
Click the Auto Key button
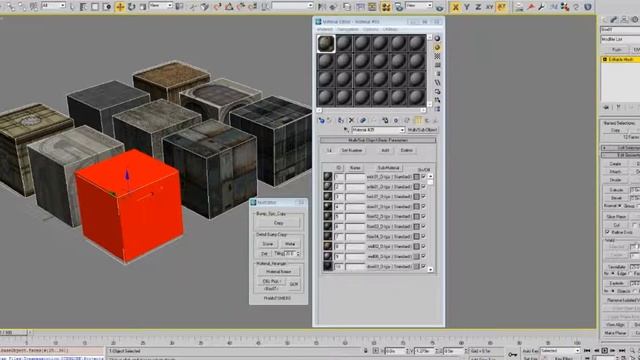[531, 351]
